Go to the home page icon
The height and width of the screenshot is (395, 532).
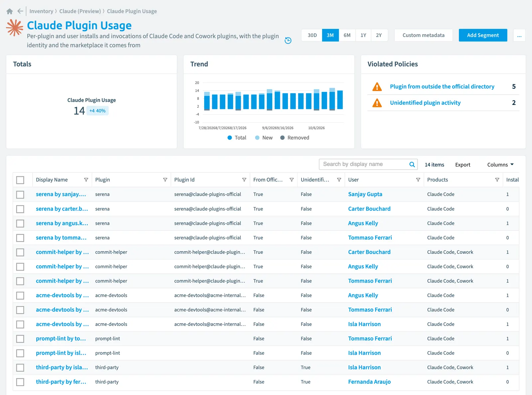[x=10, y=11]
